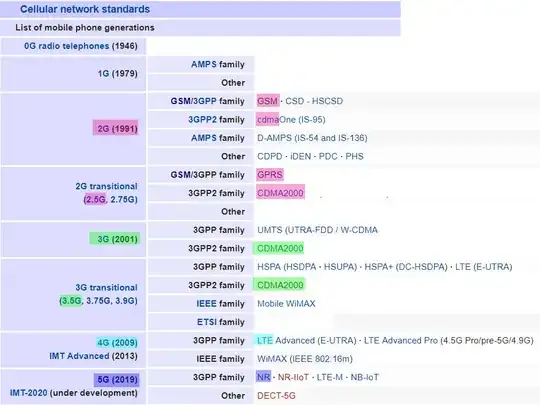The image size is (540, 405).
Task: Click the highlighted 2G (1991) link
Action: pyautogui.click(x=116, y=128)
